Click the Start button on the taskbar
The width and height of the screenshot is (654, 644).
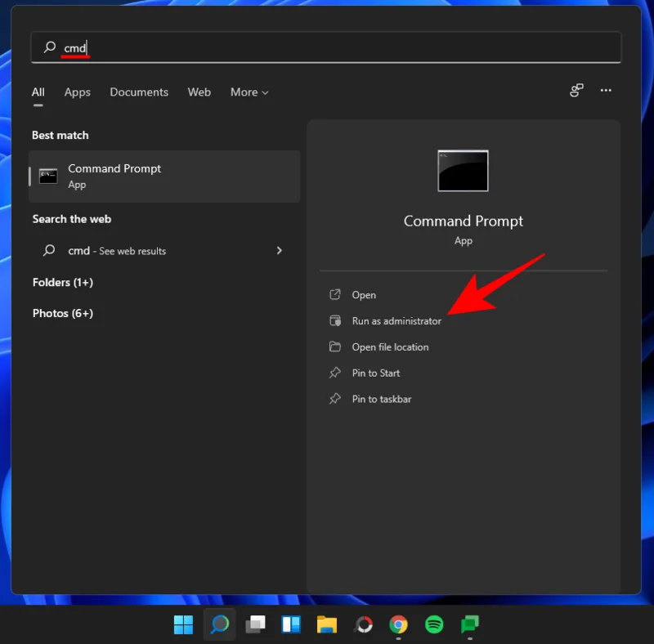tap(183, 624)
